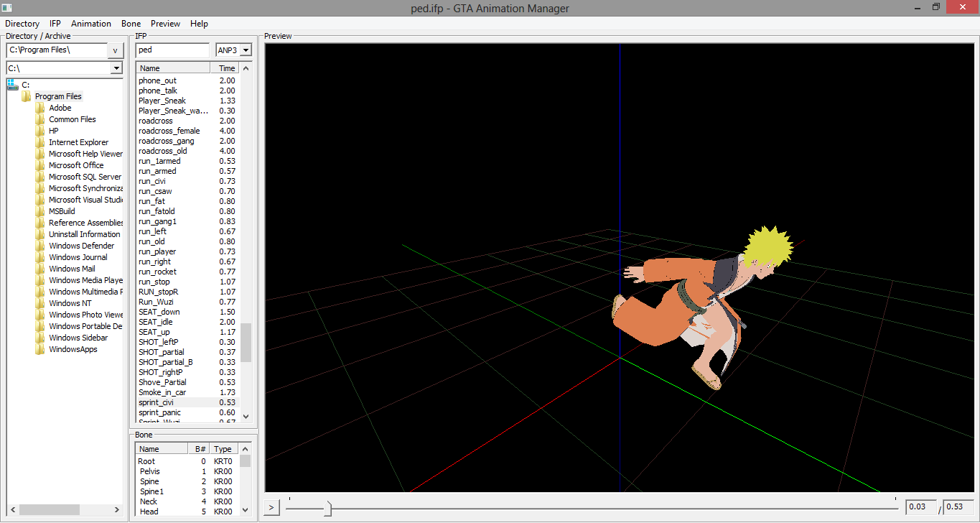Open the Preview menu

166,24
